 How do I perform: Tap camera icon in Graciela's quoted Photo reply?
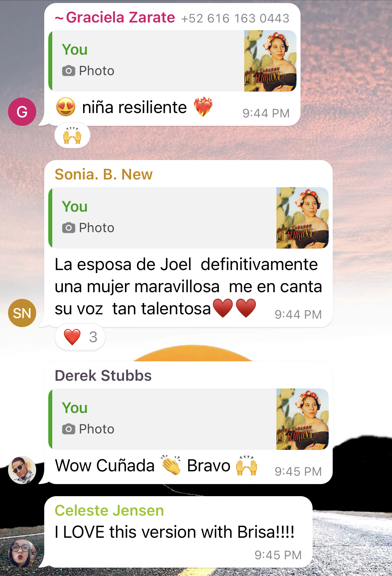click(x=69, y=71)
